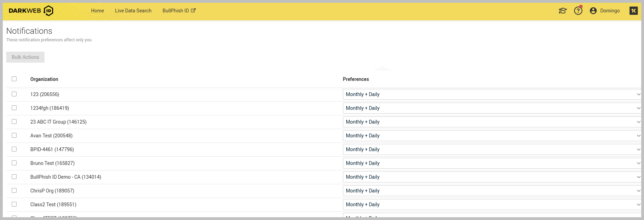Screen dimensions: 644x220
Task: Select the Avan Test (200548) checkbox
Action: pyautogui.click(x=14, y=135)
